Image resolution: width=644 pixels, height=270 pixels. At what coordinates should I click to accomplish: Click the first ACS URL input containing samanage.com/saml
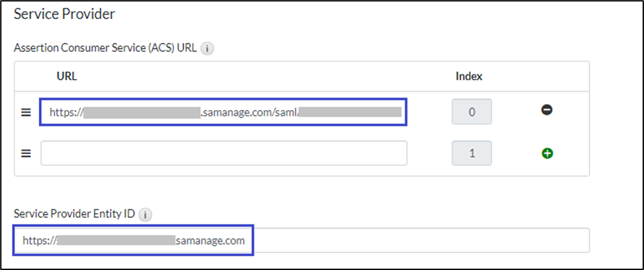[224, 112]
